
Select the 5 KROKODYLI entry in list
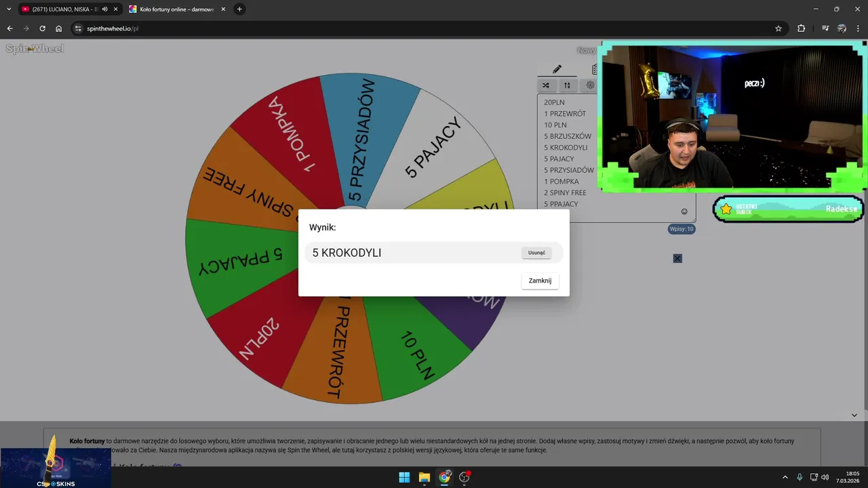pyautogui.click(x=566, y=148)
